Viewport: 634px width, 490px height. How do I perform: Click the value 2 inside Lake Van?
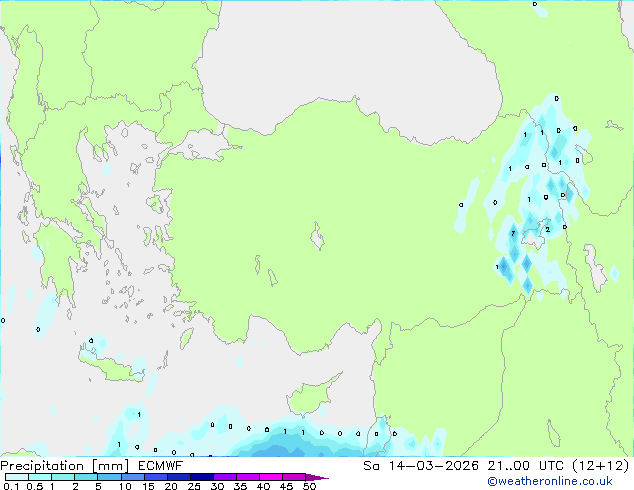tap(547, 229)
